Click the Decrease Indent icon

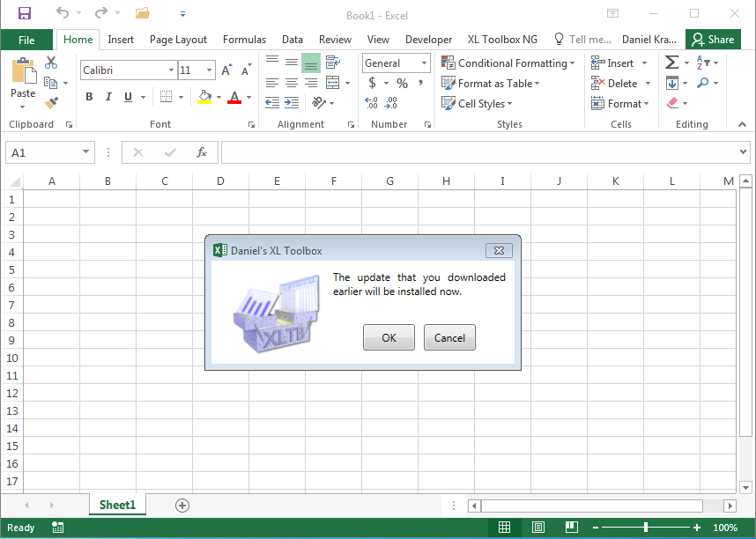tap(272, 103)
